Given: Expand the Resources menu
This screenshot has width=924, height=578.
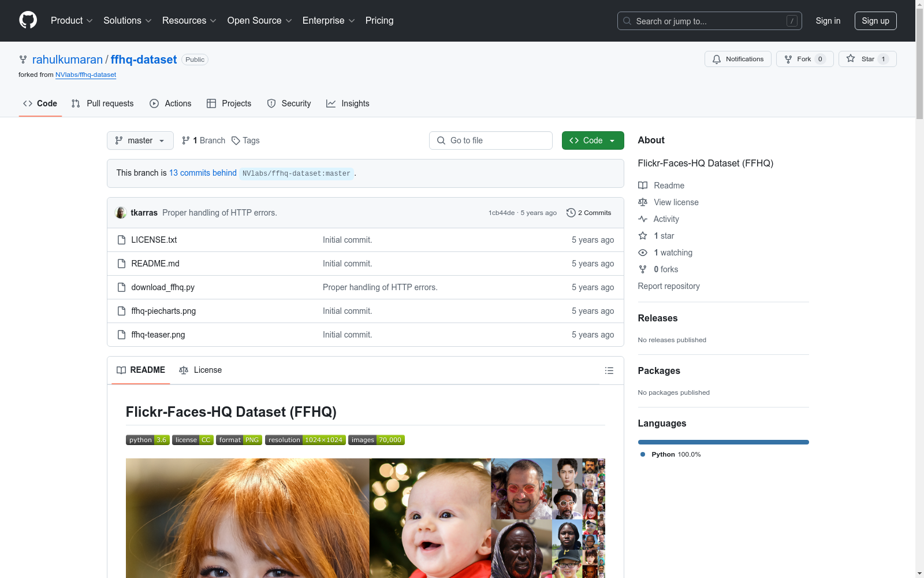Looking at the screenshot, I should pos(189,20).
